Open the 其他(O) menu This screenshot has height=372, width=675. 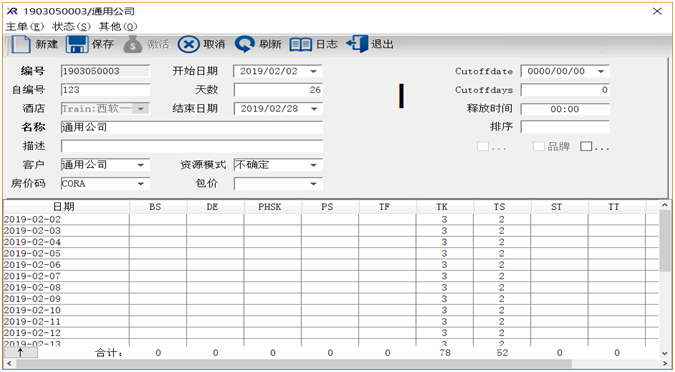click(118, 27)
